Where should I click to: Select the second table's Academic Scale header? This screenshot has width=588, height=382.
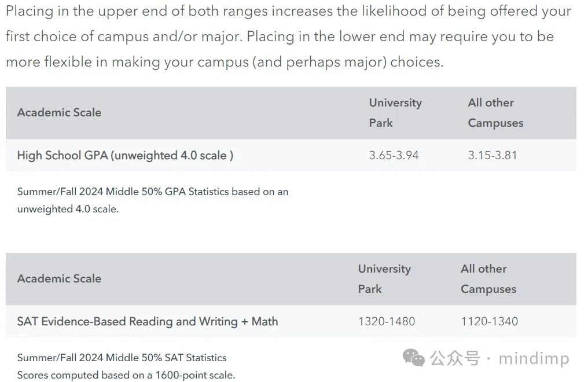(59, 278)
